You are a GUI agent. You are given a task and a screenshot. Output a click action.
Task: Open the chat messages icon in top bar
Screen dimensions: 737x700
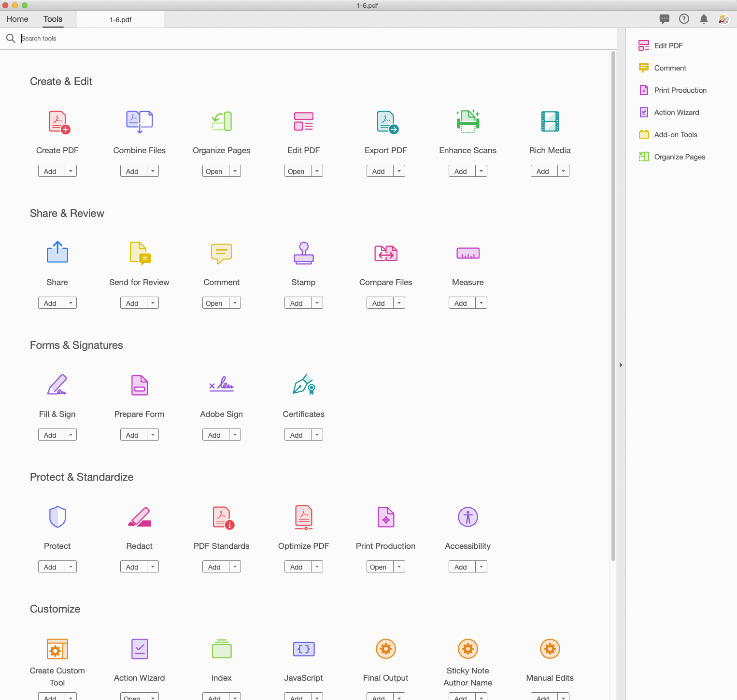[665, 19]
